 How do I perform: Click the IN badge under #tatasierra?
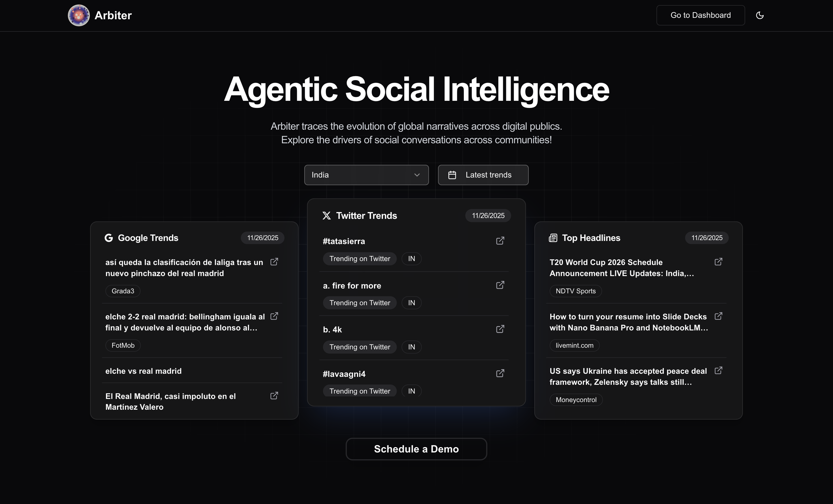(411, 259)
